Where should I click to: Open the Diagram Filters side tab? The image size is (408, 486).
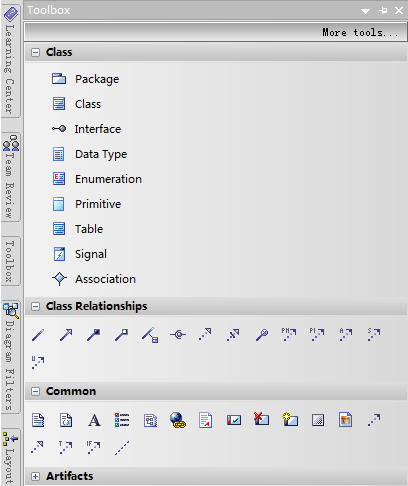[x=11, y=356]
